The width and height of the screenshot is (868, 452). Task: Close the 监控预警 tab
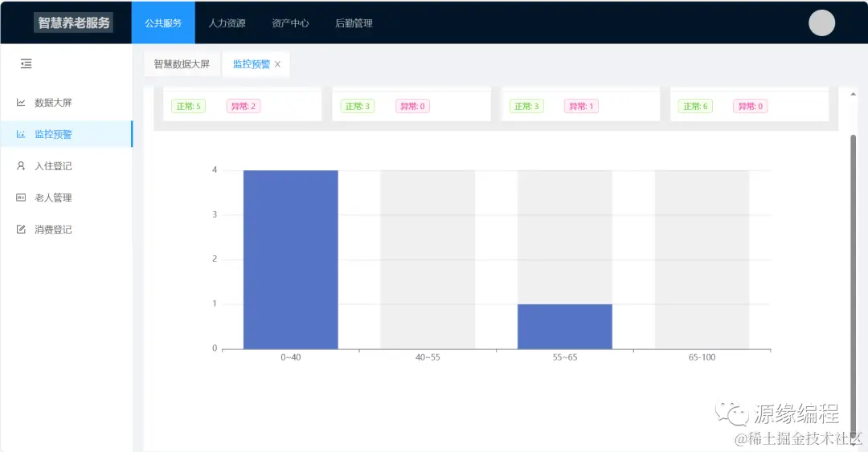[x=277, y=64]
